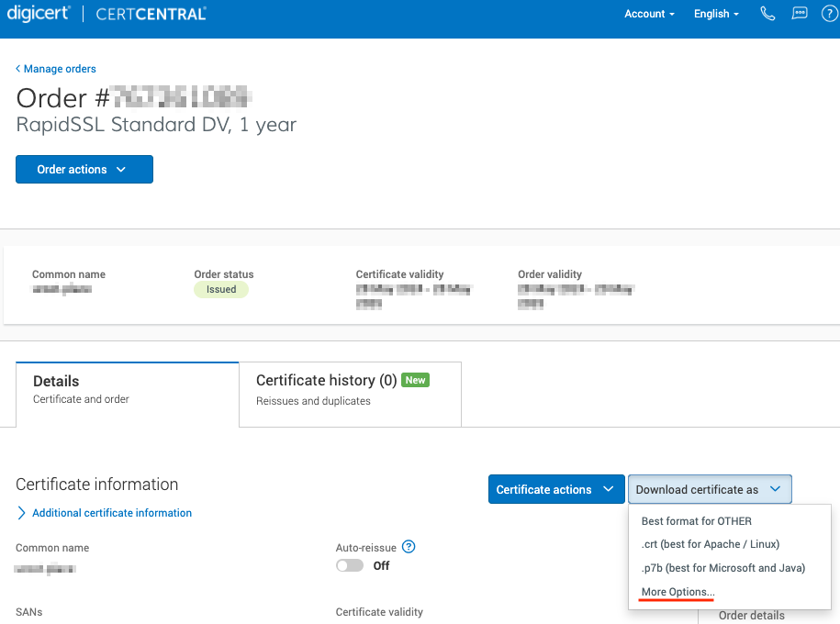Viewport: 840px width, 624px height.
Task: Click the RapidSSL Standard DV, 1 year subtitle
Action: point(156,124)
